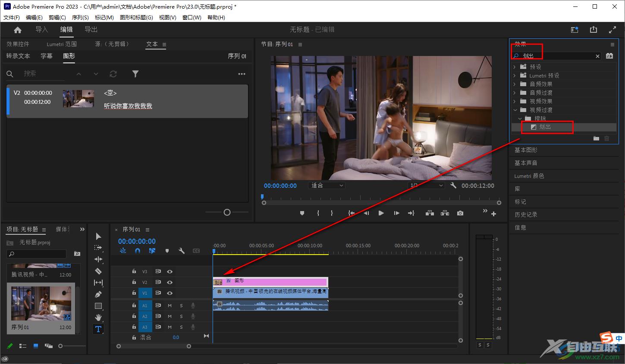Toggle V2 track visibility eye
This screenshot has height=364, width=625.
point(170,282)
